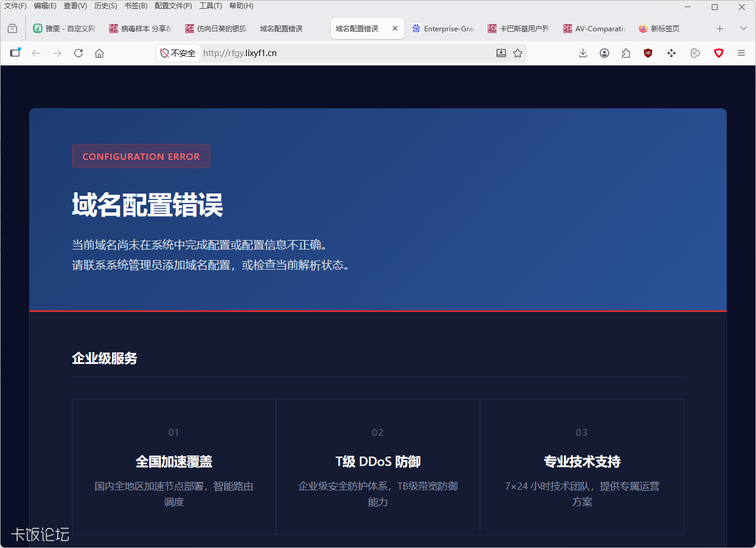Open the home page icon
756x548 pixels.
click(100, 53)
